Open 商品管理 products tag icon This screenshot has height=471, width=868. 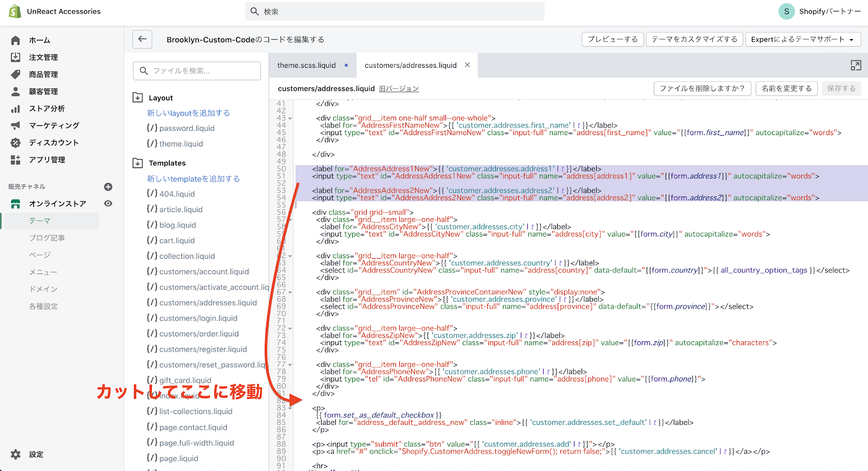click(x=16, y=74)
